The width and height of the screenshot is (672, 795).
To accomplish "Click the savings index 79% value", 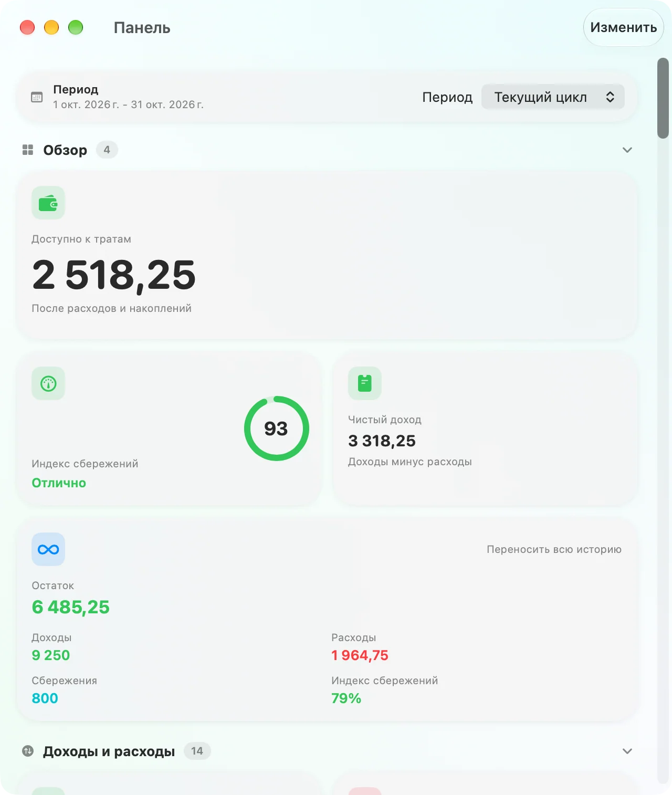I will pos(346,698).
